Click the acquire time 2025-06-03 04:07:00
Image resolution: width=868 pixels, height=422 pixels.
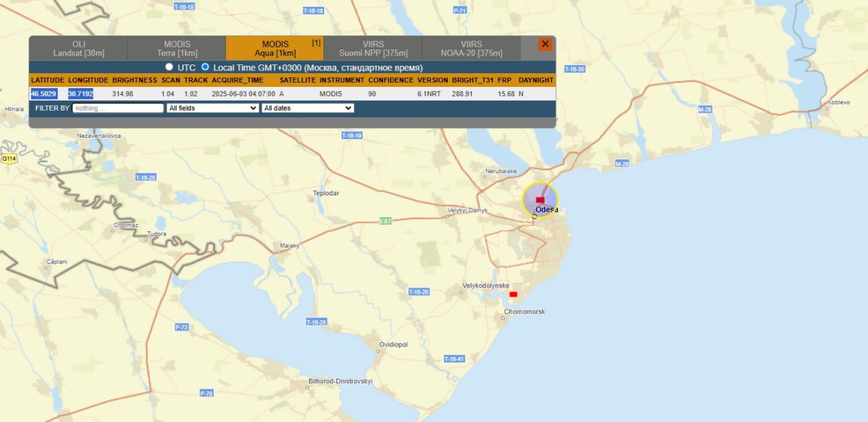tap(243, 94)
